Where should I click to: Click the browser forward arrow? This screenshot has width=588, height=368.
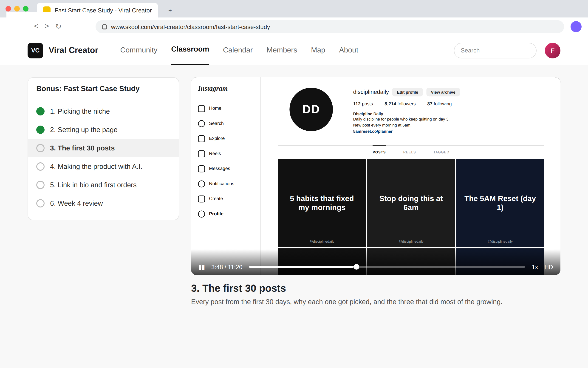pos(47,26)
